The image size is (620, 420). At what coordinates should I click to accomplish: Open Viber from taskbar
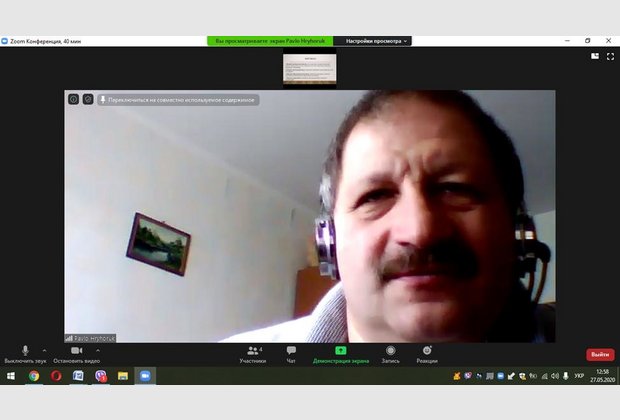(101, 376)
